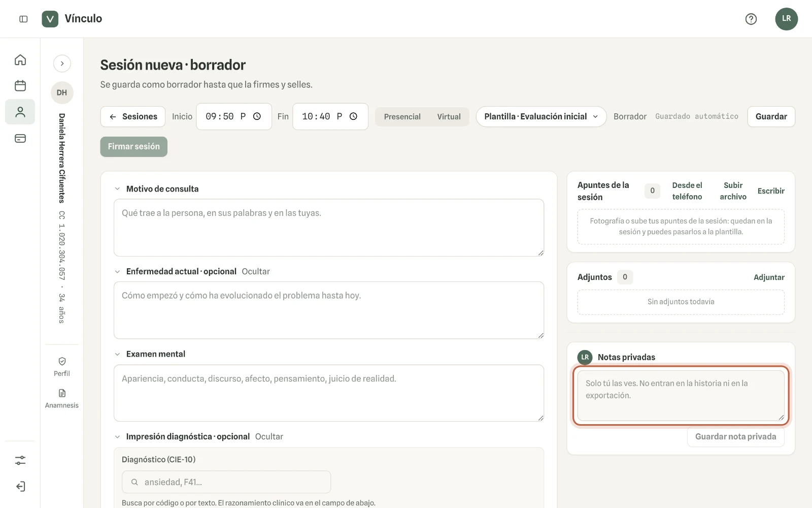Click the 'Sin adjuntos todavía' area
The height and width of the screenshot is (508, 812).
pos(681,302)
